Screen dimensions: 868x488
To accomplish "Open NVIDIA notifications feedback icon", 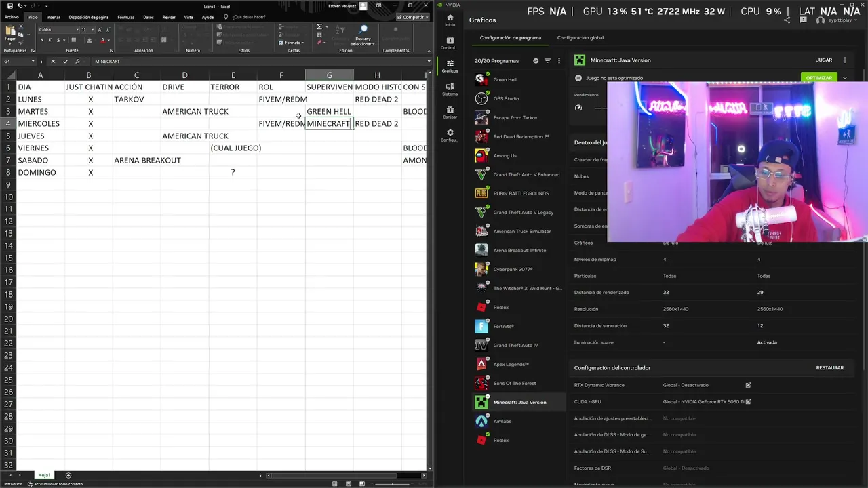I will [804, 20].
